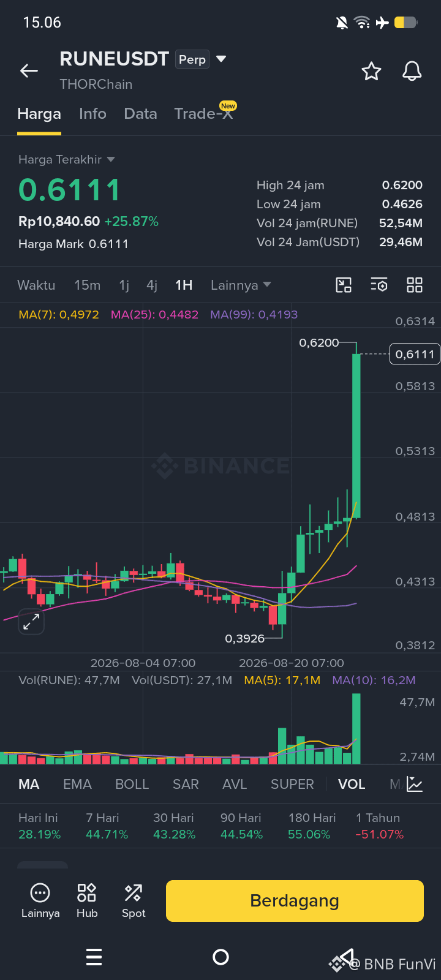441x980 pixels.
Task: Tap the Rp10,840.60 converted price
Action: (x=59, y=222)
